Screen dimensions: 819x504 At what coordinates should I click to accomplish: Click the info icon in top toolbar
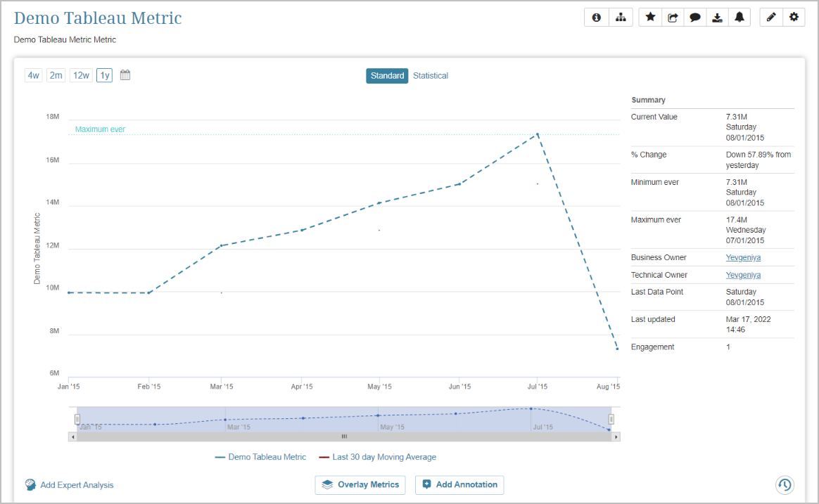(x=597, y=18)
